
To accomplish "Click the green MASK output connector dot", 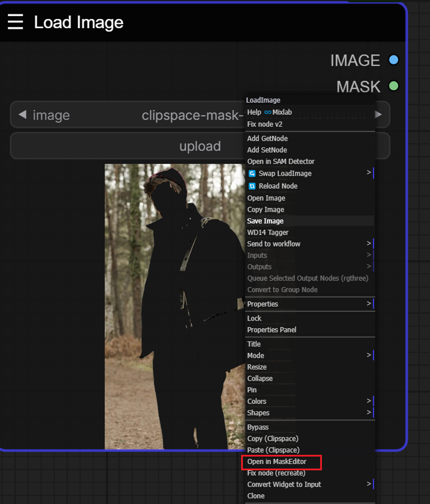I will (393, 86).
